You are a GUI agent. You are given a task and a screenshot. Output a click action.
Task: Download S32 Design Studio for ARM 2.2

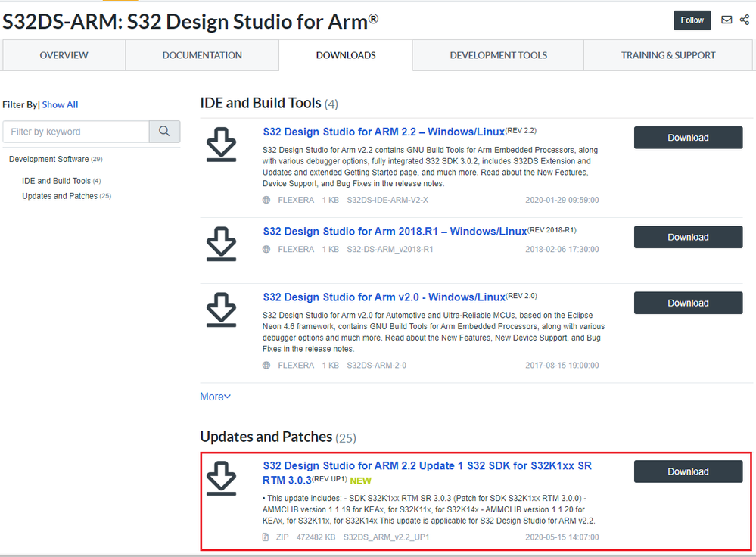688,138
